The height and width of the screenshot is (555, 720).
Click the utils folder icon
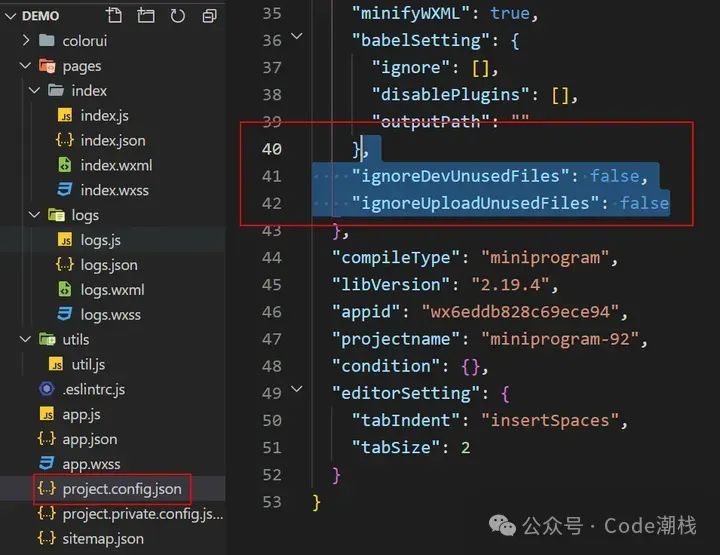point(47,339)
